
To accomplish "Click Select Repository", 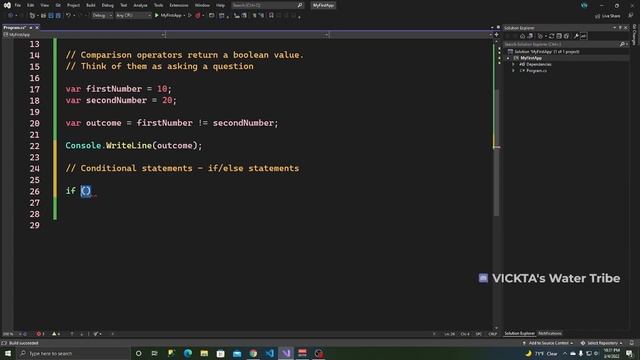I will click(602, 343).
